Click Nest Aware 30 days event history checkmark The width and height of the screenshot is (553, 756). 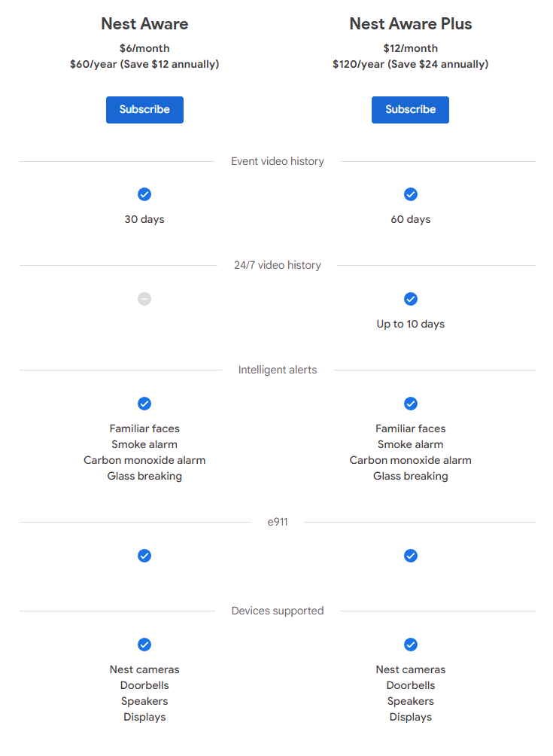[x=144, y=194]
